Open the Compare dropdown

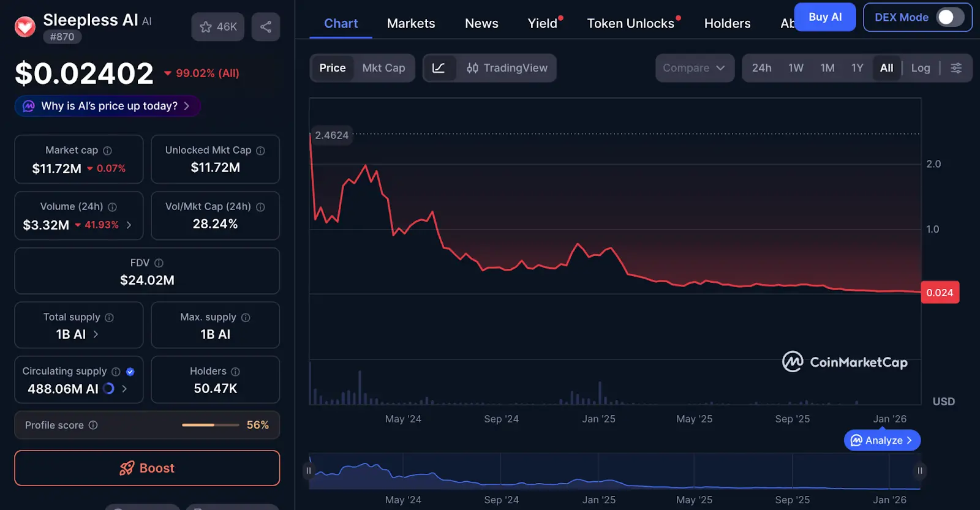694,68
